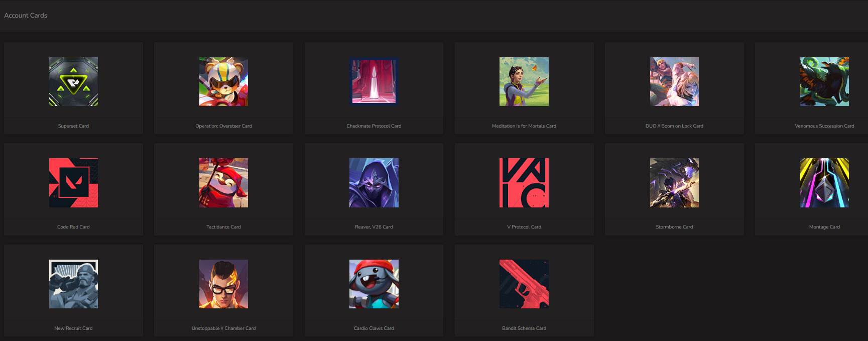Open the Checkmate Protocol Card thumbnail
Viewport: 868px width, 341px height.
point(374,81)
